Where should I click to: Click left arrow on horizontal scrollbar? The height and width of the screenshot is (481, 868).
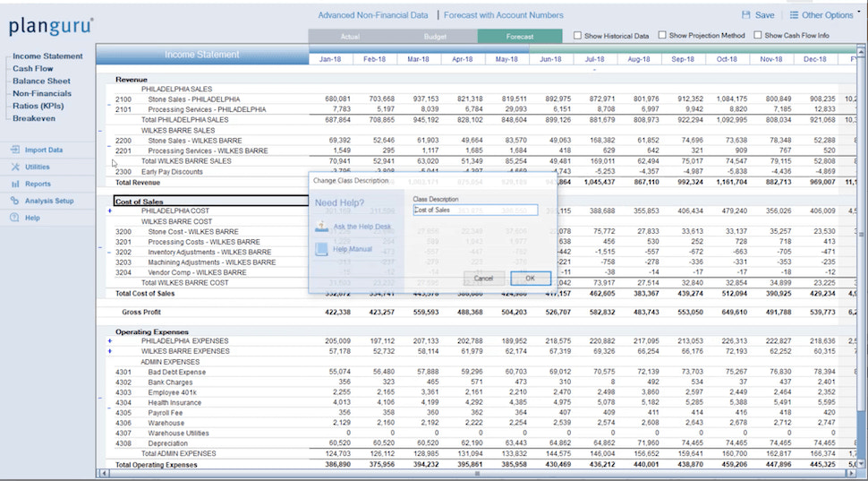click(x=102, y=472)
